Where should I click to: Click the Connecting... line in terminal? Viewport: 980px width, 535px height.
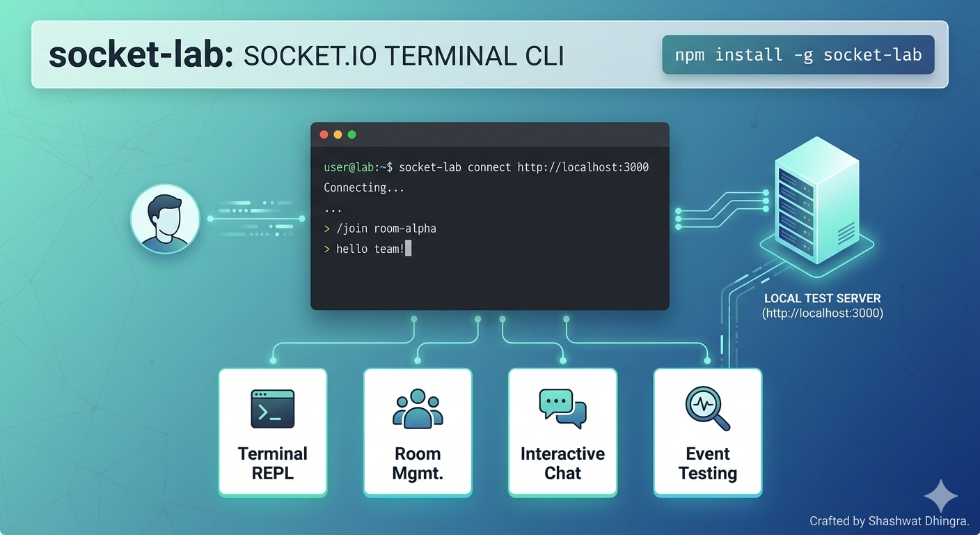click(364, 187)
